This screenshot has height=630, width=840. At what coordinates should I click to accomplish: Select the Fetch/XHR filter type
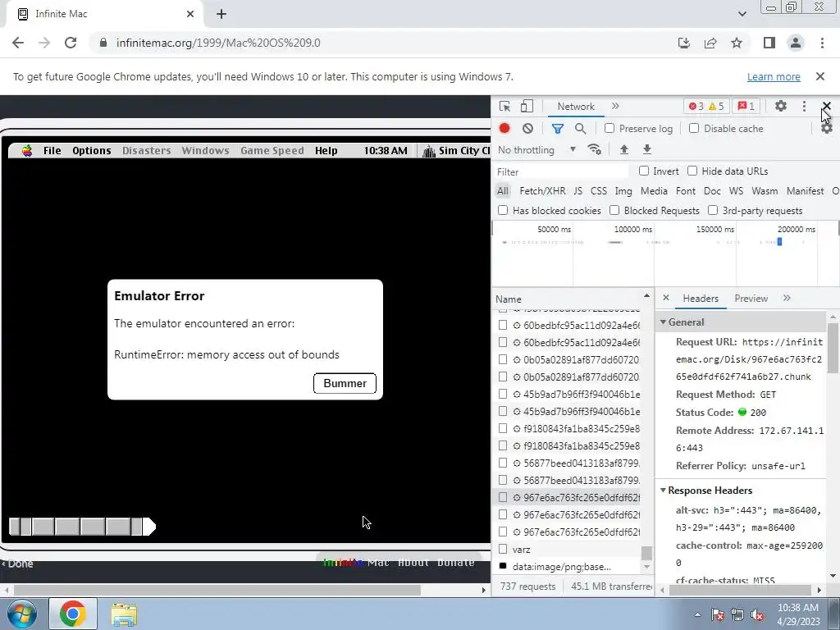(542, 190)
